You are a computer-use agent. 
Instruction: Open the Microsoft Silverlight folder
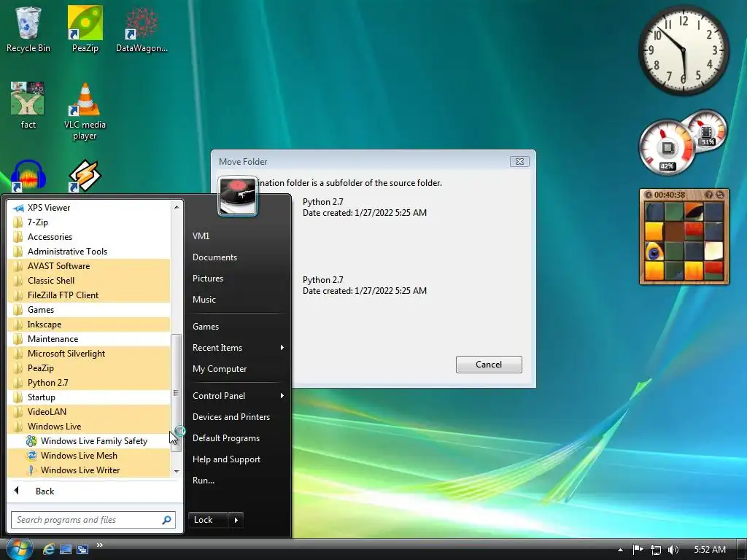(88, 354)
